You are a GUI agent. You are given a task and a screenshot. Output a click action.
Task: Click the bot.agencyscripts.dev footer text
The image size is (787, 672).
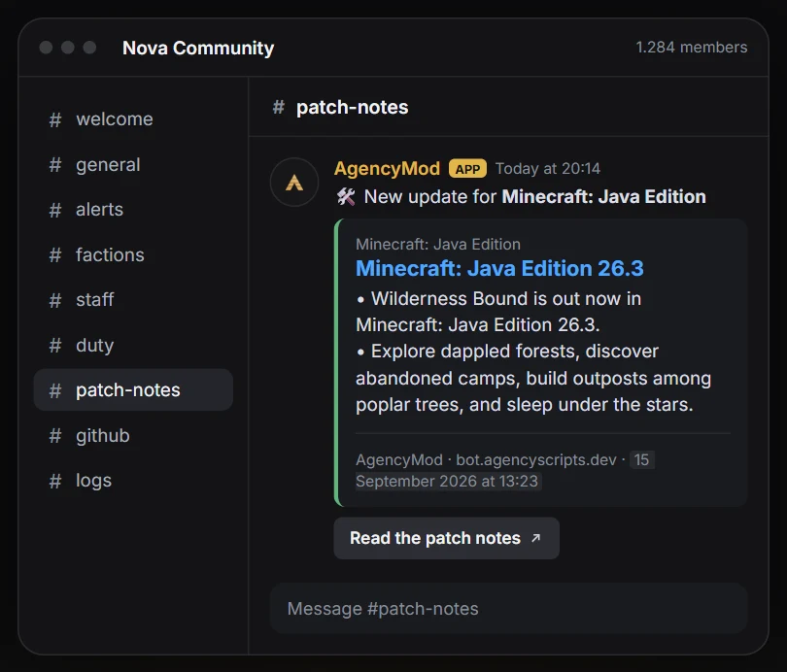(x=536, y=460)
